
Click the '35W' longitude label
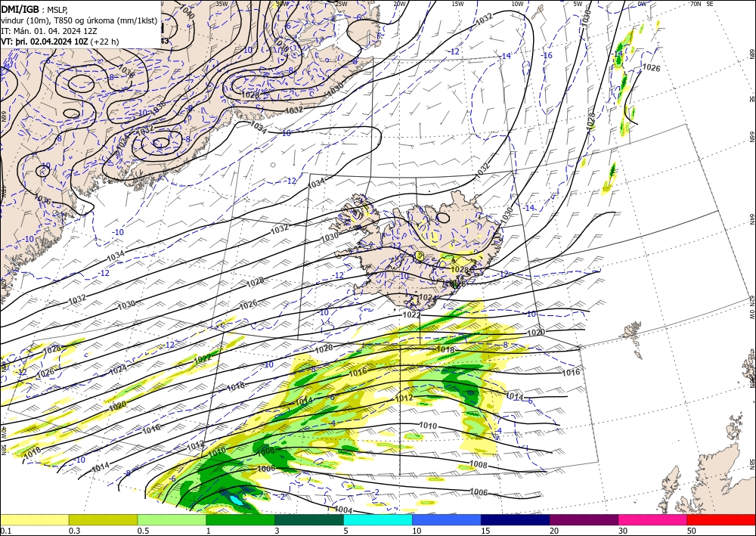point(222,3)
